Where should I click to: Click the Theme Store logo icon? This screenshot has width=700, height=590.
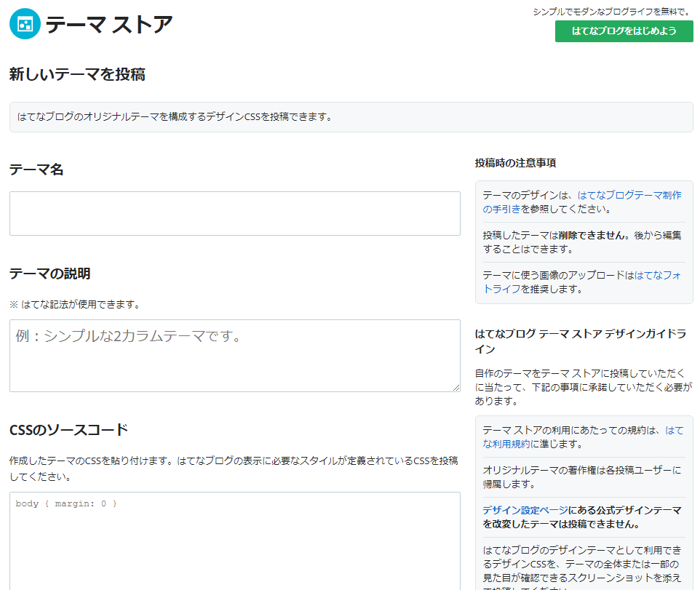[x=25, y=24]
